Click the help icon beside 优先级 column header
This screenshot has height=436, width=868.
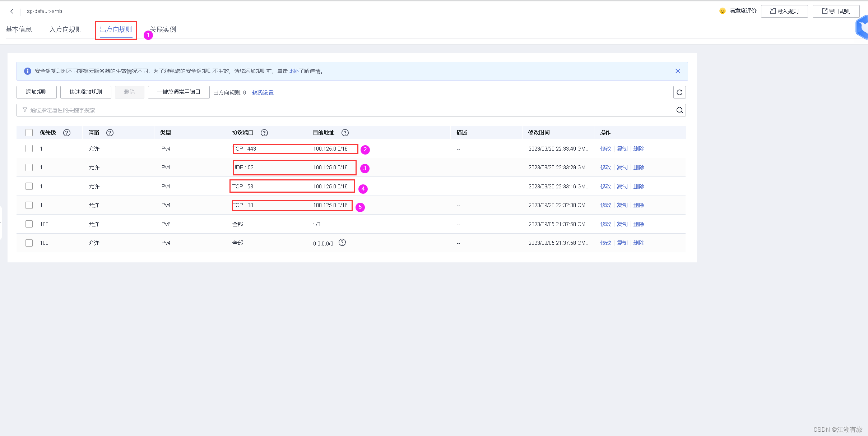tap(67, 133)
